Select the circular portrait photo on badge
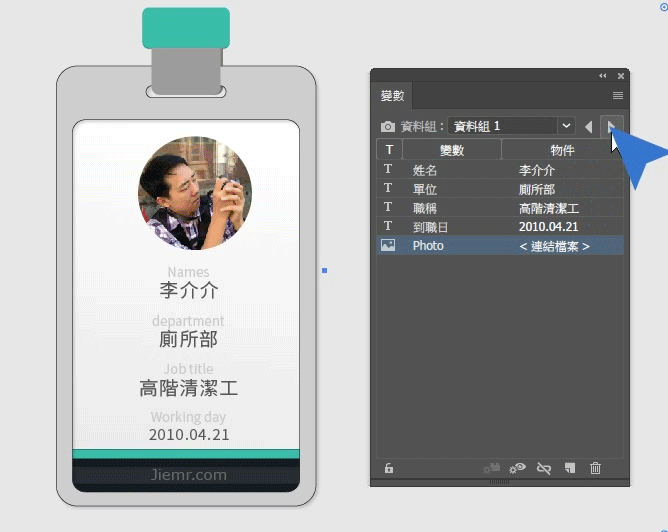The width and height of the screenshot is (668, 532). (x=195, y=193)
